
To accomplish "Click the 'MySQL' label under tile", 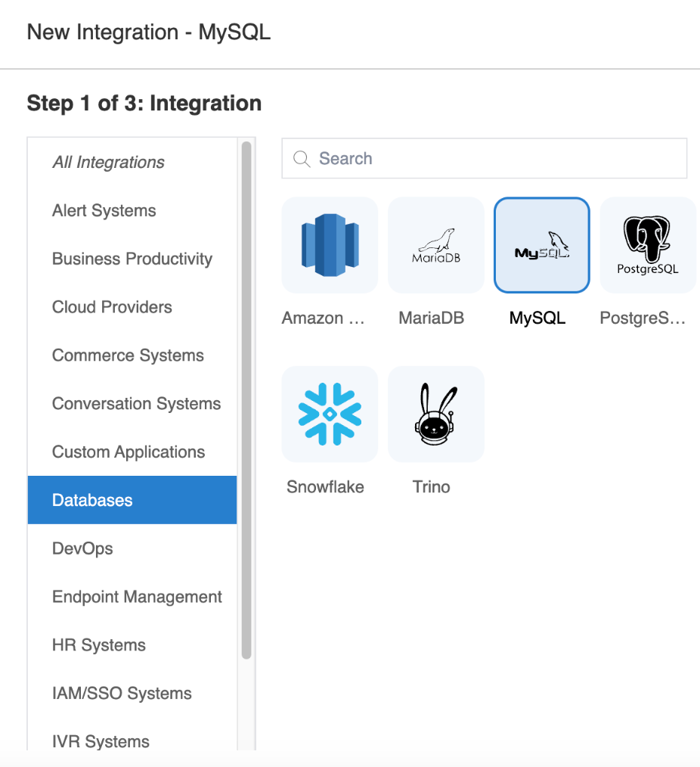I will pyautogui.click(x=537, y=318).
